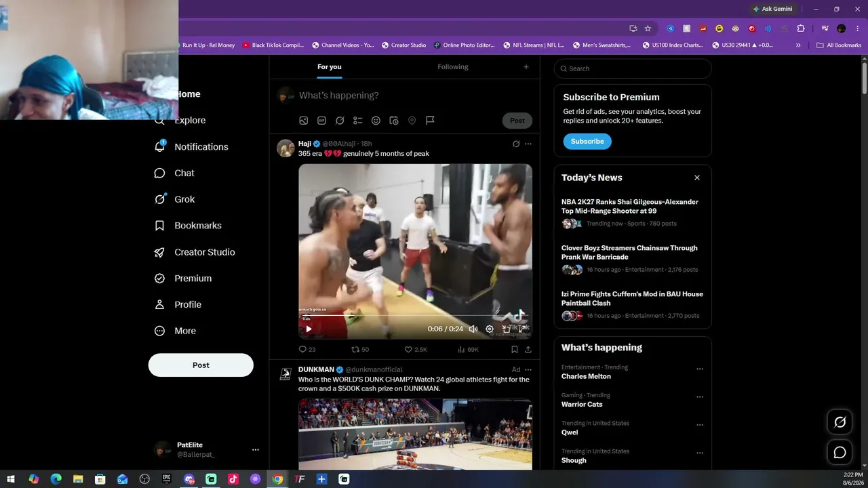Open Grok actions icon on Haji's post
This screenshot has width=868, height=488.
[x=516, y=144]
